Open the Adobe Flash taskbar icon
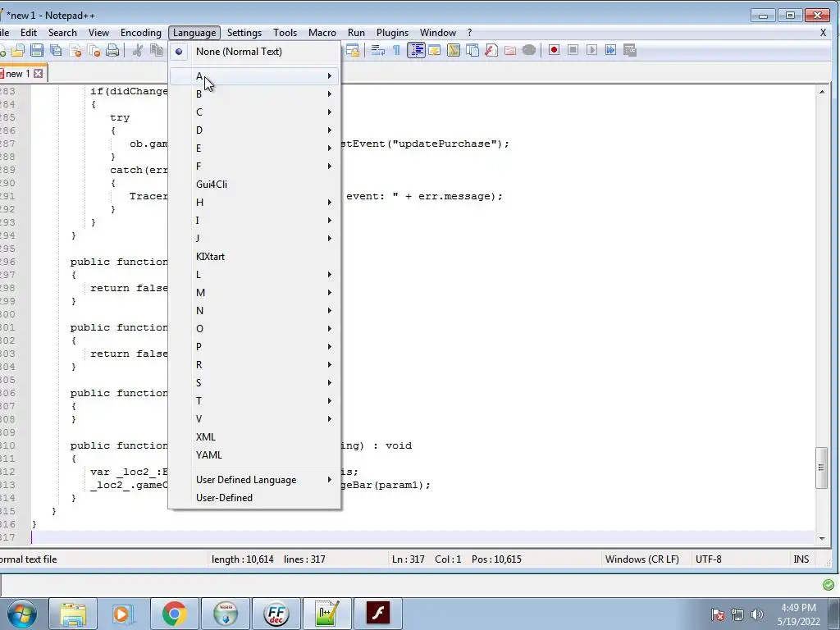The image size is (840, 630). click(x=378, y=614)
